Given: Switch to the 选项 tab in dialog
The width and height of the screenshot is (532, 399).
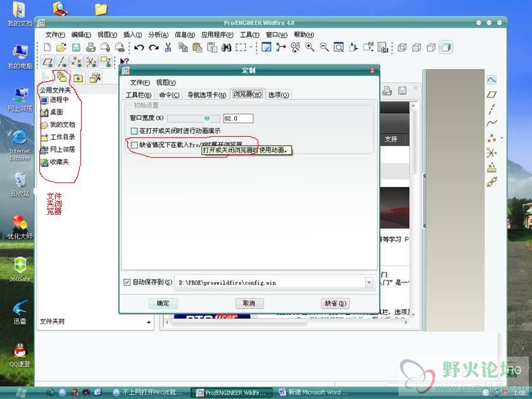Looking at the screenshot, I should pyautogui.click(x=279, y=94).
